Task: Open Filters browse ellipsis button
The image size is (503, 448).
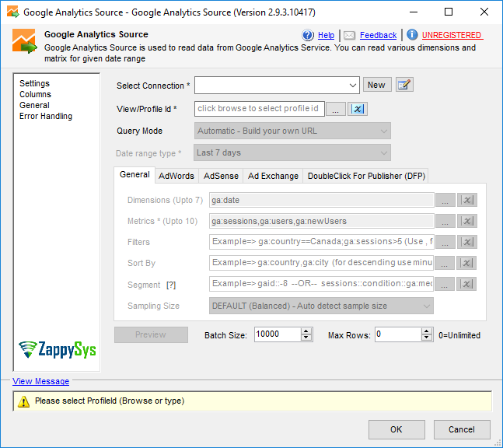Action: click(x=445, y=242)
